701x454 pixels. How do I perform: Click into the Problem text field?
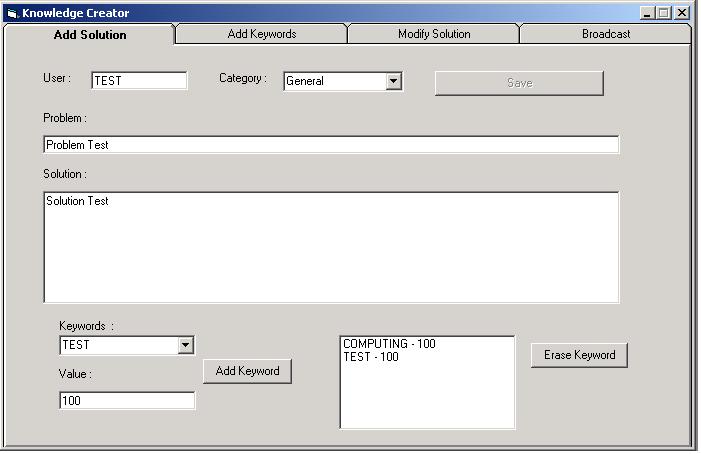[330, 145]
